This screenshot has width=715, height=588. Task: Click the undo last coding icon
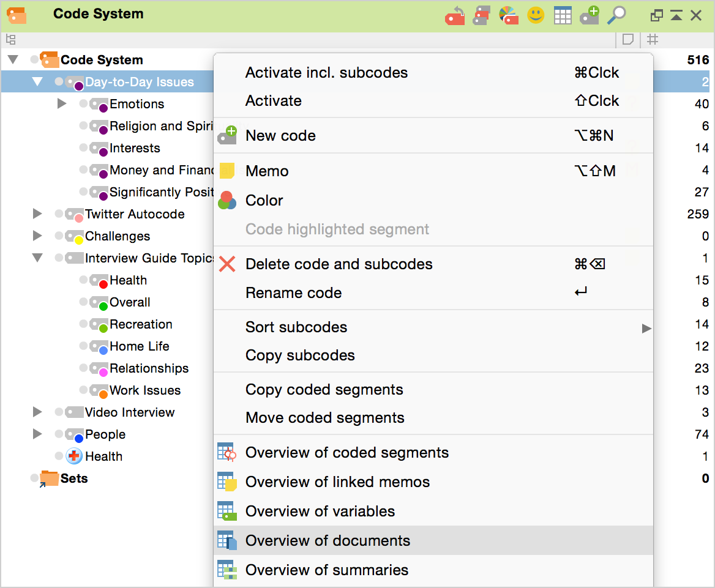tap(454, 16)
